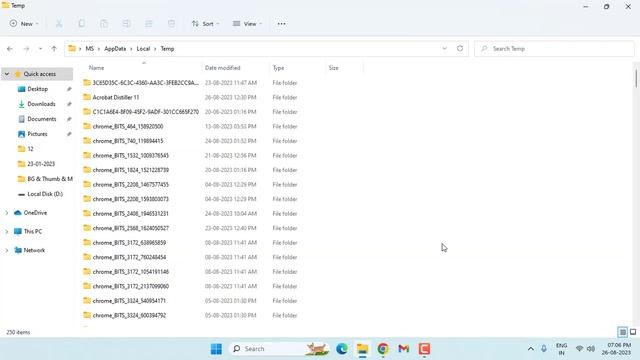This screenshot has height=360, width=640.
Task: Click Temp in the address breadcrumb
Action: (x=167, y=49)
